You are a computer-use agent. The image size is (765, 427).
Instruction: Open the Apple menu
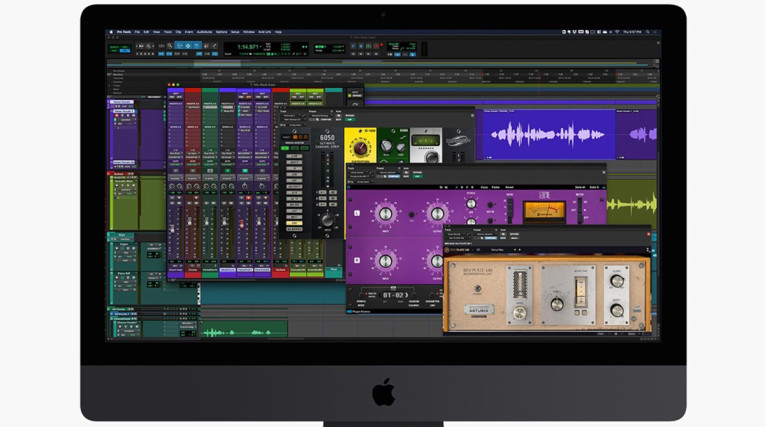[111, 32]
